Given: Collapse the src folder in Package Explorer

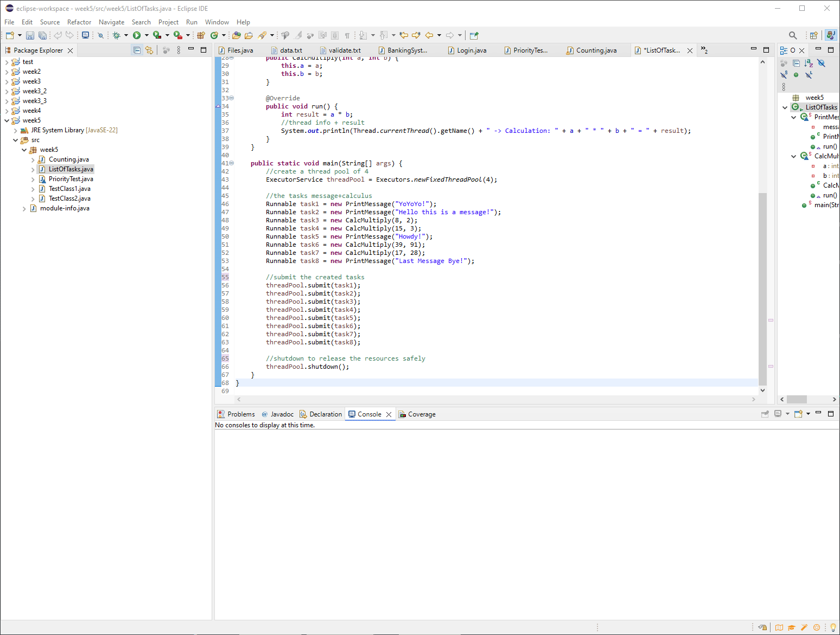Looking at the screenshot, I should (15, 140).
